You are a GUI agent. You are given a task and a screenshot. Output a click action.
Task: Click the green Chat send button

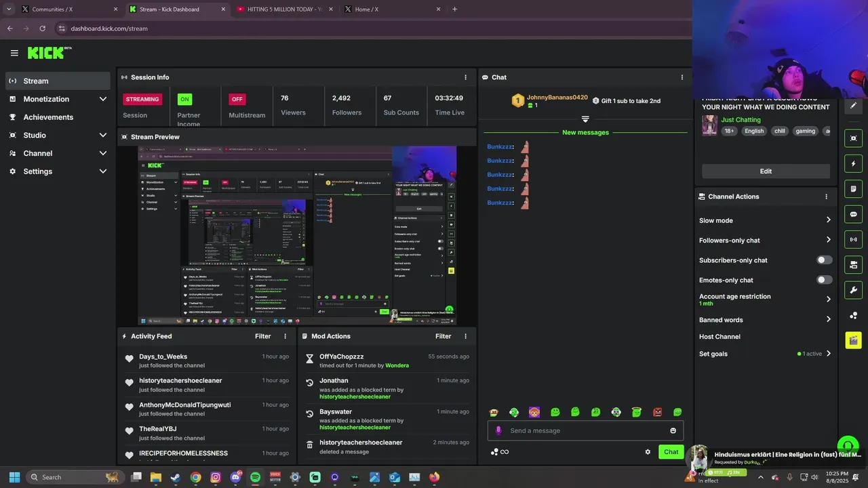671,452
